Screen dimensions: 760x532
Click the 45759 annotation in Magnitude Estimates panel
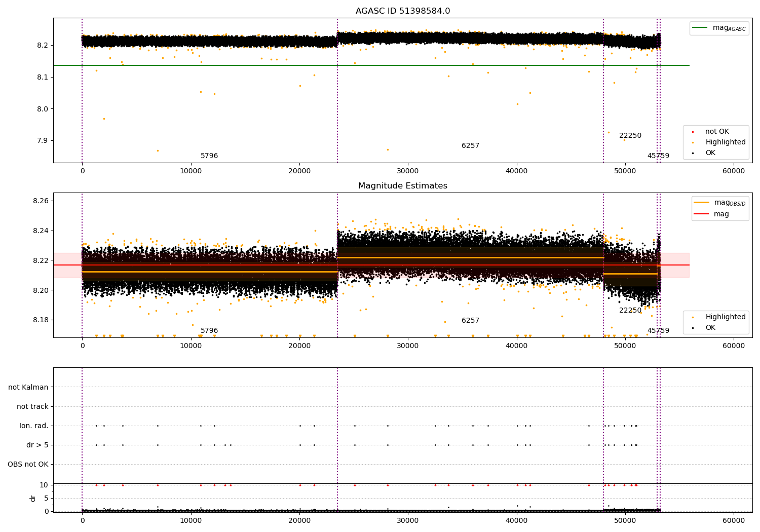(x=658, y=331)
